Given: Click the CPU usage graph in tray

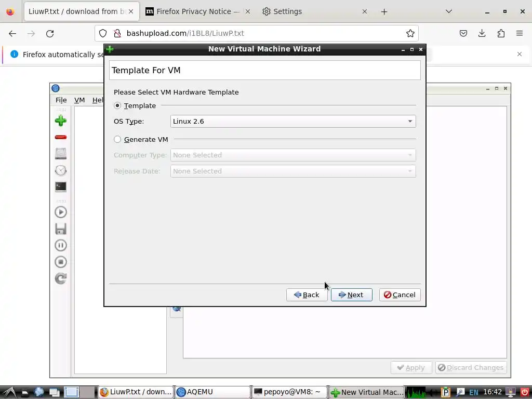Looking at the screenshot, I should [x=416, y=393].
